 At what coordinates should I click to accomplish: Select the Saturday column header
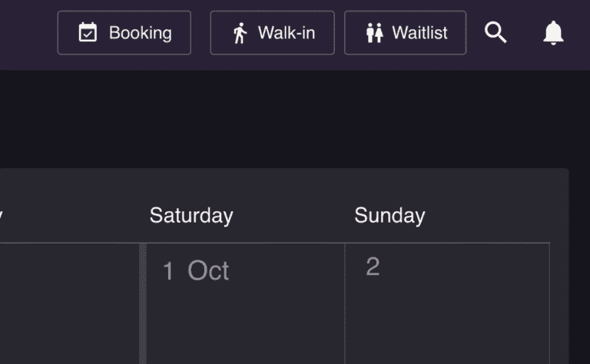(191, 216)
